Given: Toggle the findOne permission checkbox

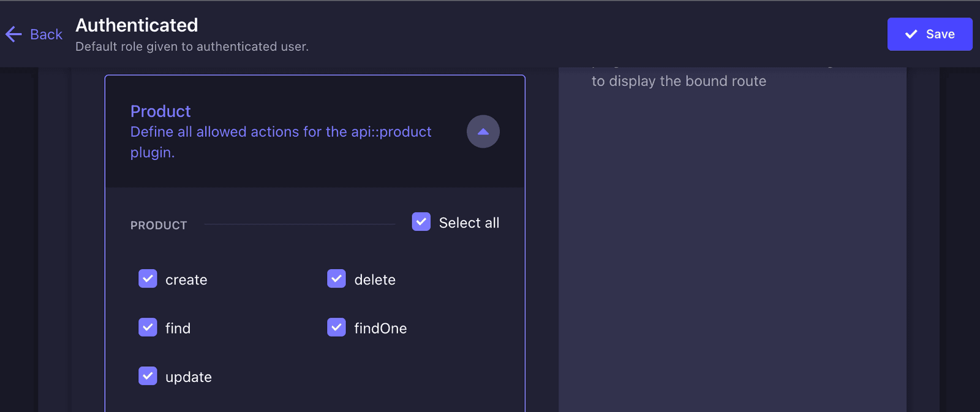Looking at the screenshot, I should coord(336,327).
